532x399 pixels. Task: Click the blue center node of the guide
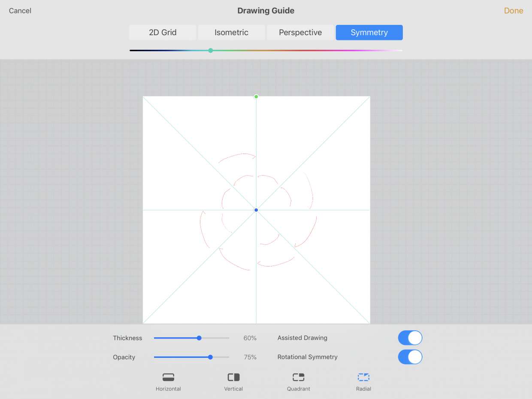[256, 210]
